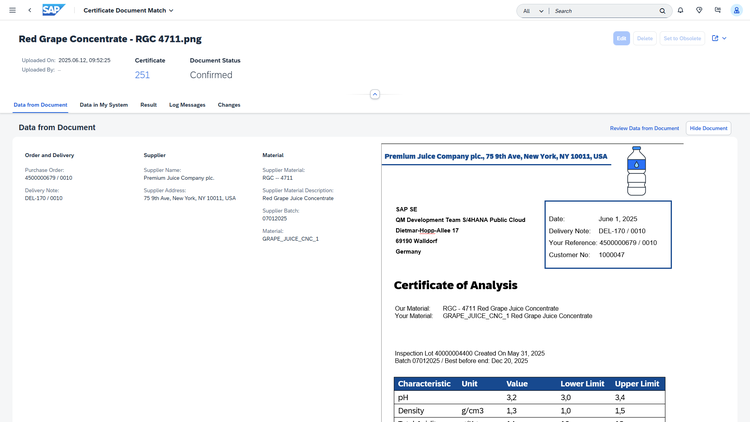Focus the Search input field
The image size is (750, 422).
pos(605,11)
